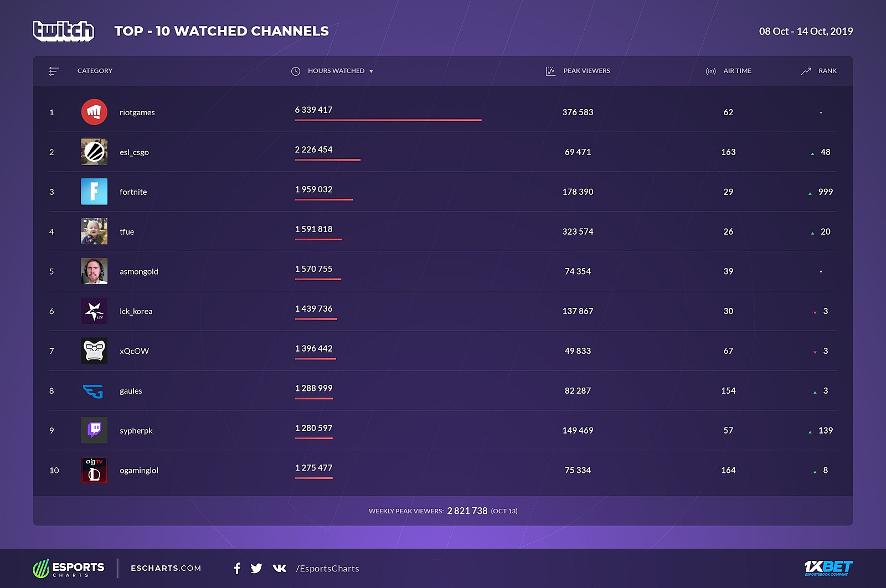Click the ogaminglol channel name

[x=139, y=471]
